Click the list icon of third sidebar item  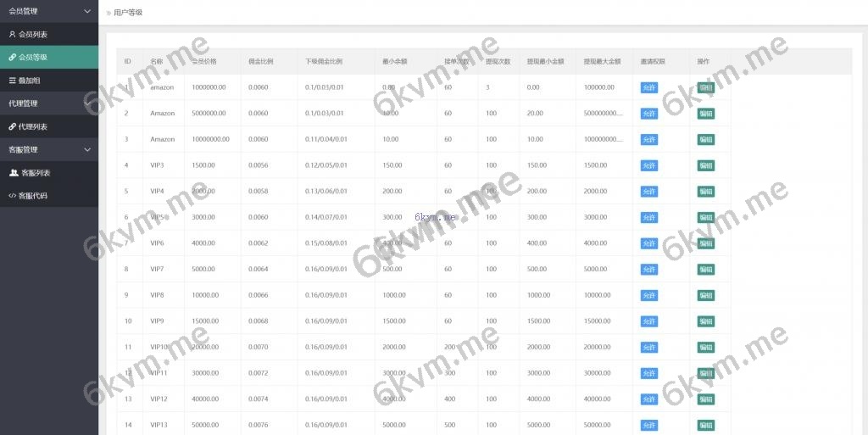[x=12, y=81]
